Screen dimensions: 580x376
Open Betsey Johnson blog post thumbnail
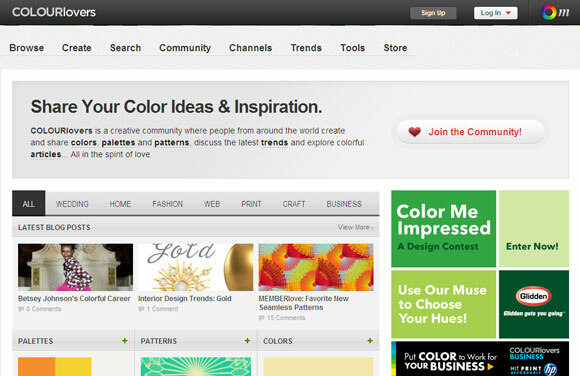pyautogui.click(x=75, y=267)
